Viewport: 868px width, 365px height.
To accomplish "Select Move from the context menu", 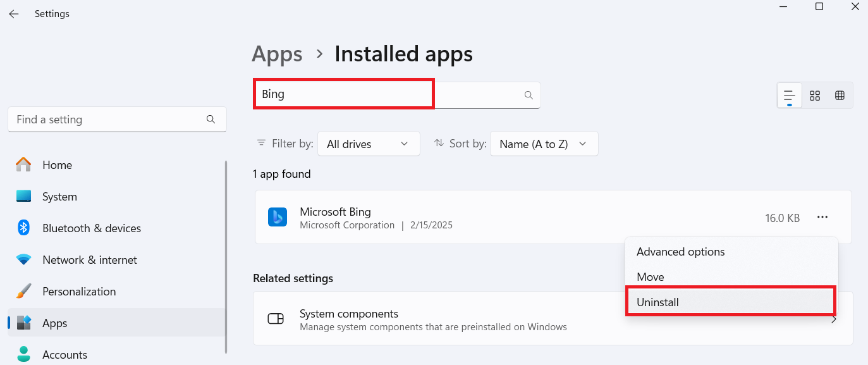I will (651, 277).
